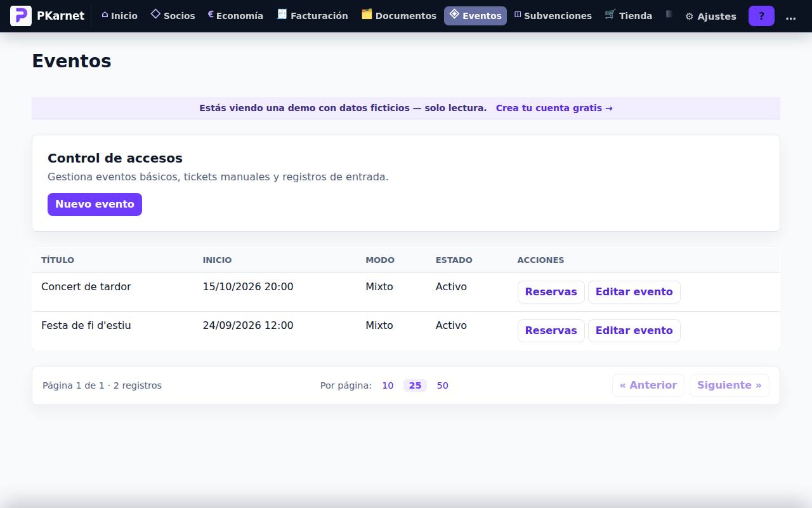Set 25 records per page

[x=415, y=385]
